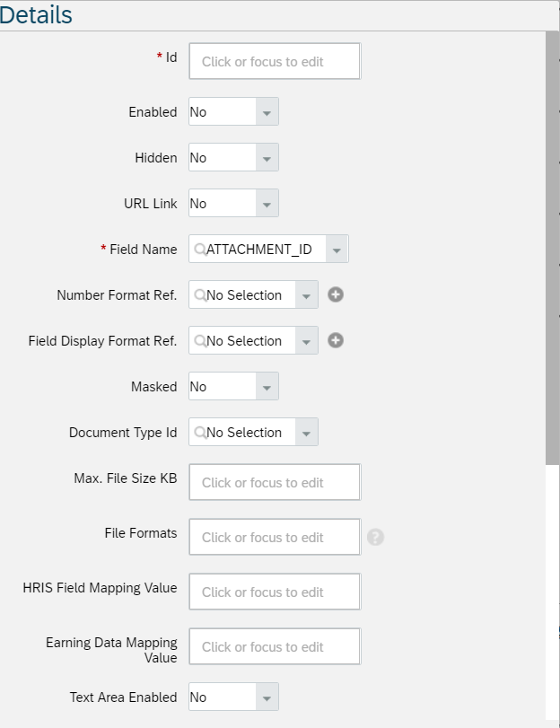Click the File Formats input field
Image resolution: width=560 pixels, height=728 pixels.
(x=275, y=537)
